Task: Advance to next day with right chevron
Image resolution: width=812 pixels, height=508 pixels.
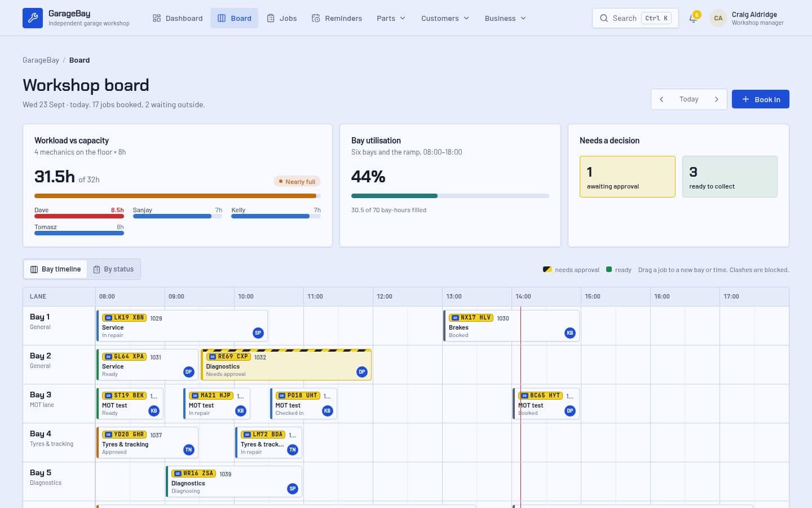Action: point(717,99)
